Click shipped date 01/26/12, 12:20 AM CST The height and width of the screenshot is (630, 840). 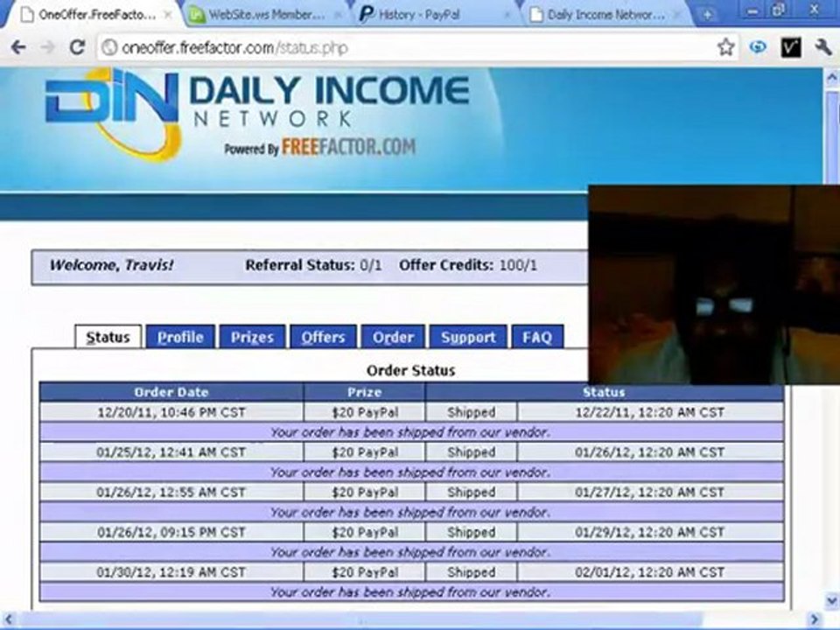[650, 452]
